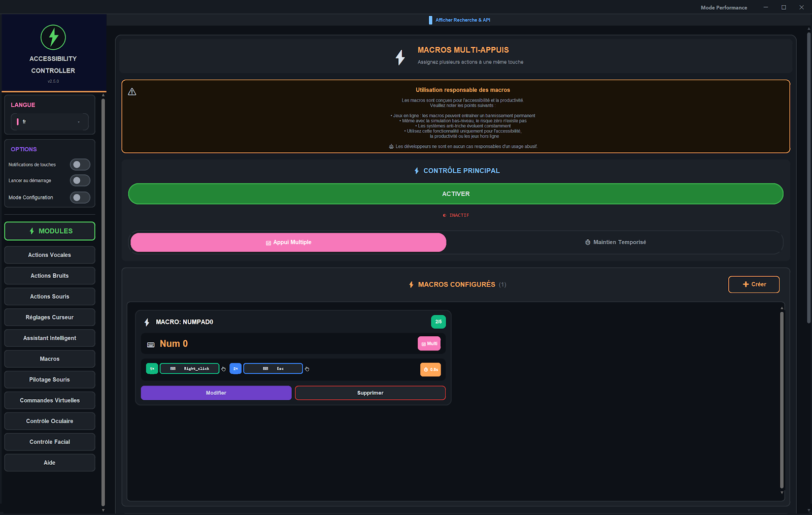The width and height of the screenshot is (812, 515).
Task: Click the macro list vertical scrollbar
Action: 782,400
